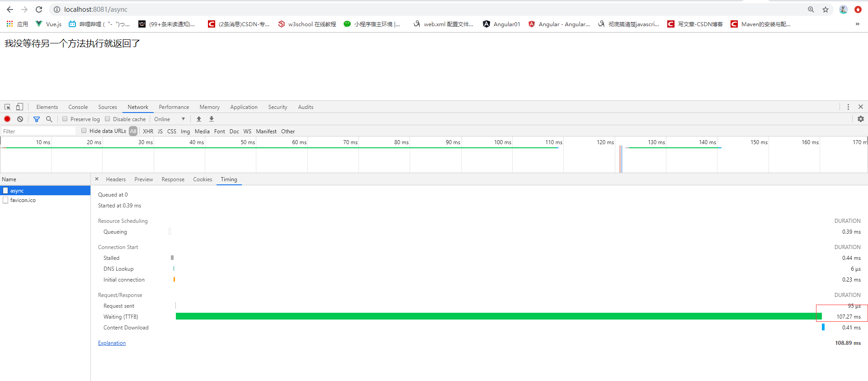Switch to the Elements panel tab
The width and height of the screenshot is (868, 381).
pyautogui.click(x=47, y=107)
